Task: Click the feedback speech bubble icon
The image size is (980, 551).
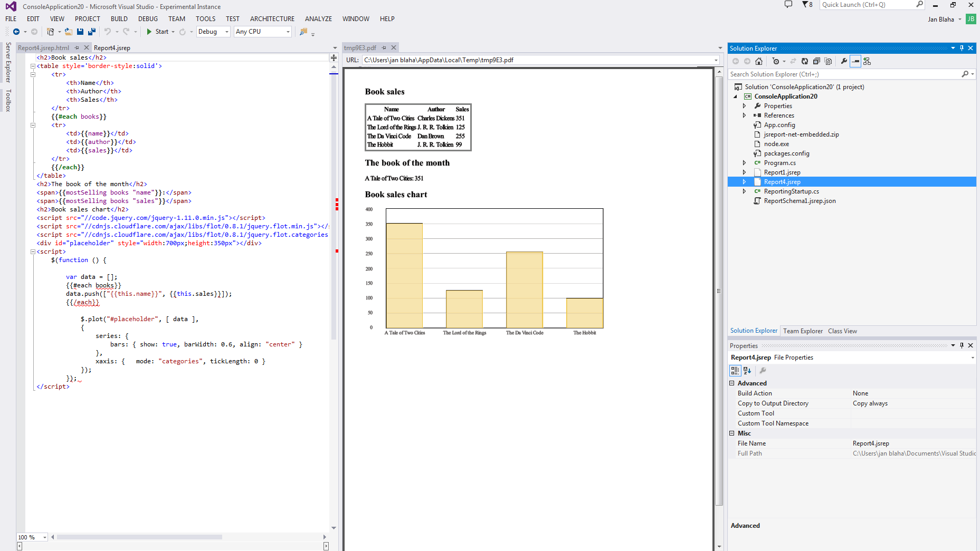Action: click(x=788, y=4)
